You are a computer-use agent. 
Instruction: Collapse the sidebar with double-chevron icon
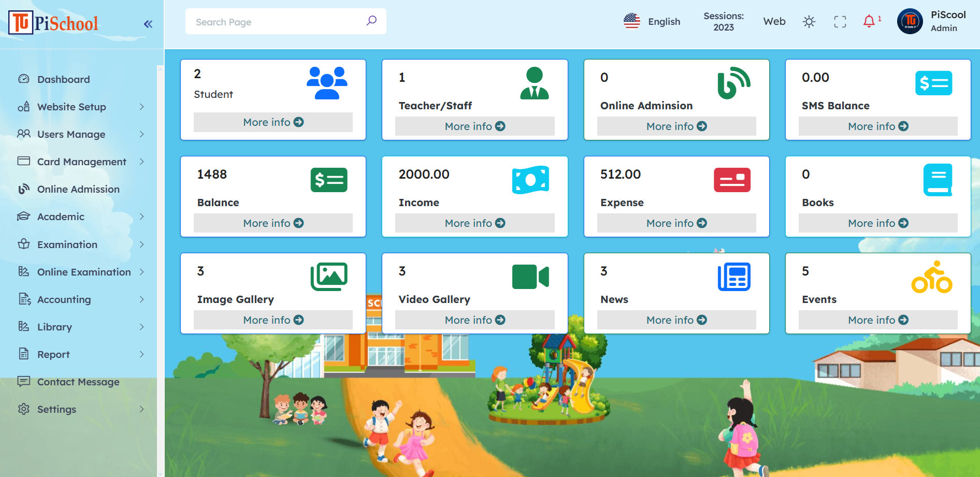coord(148,24)
